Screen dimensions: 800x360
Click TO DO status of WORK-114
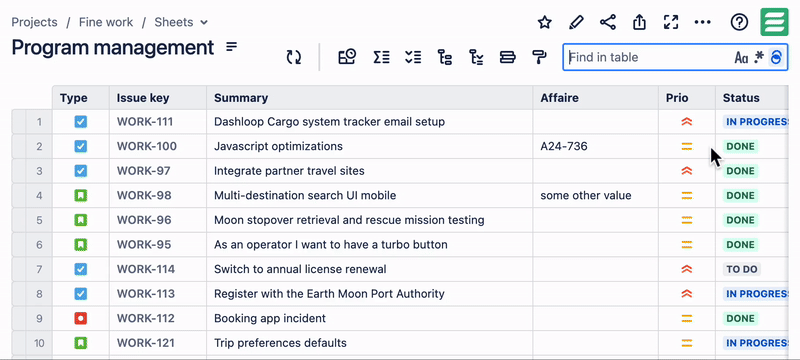coord(742,269)
